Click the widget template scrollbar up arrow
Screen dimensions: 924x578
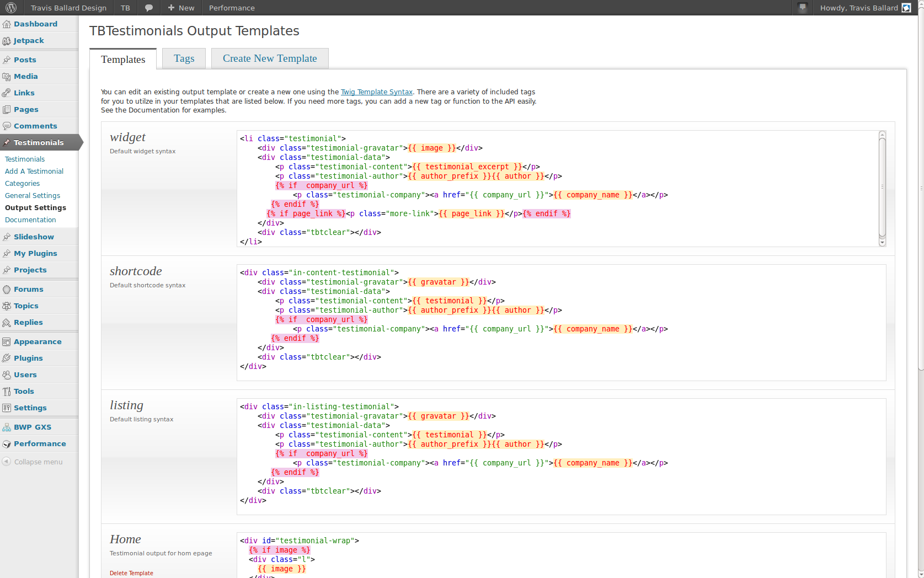tap(882, 134)
